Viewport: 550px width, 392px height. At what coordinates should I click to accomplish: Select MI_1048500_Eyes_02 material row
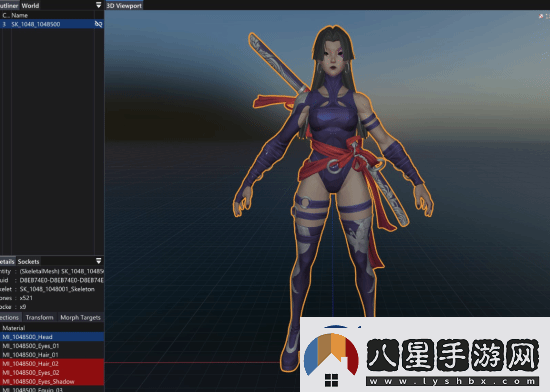[x=52, y=372]
